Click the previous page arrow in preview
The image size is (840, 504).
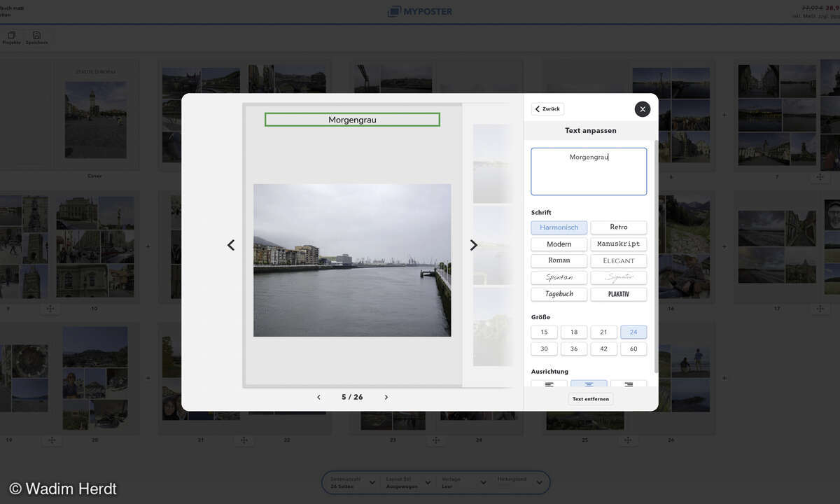tap(230, 245)
